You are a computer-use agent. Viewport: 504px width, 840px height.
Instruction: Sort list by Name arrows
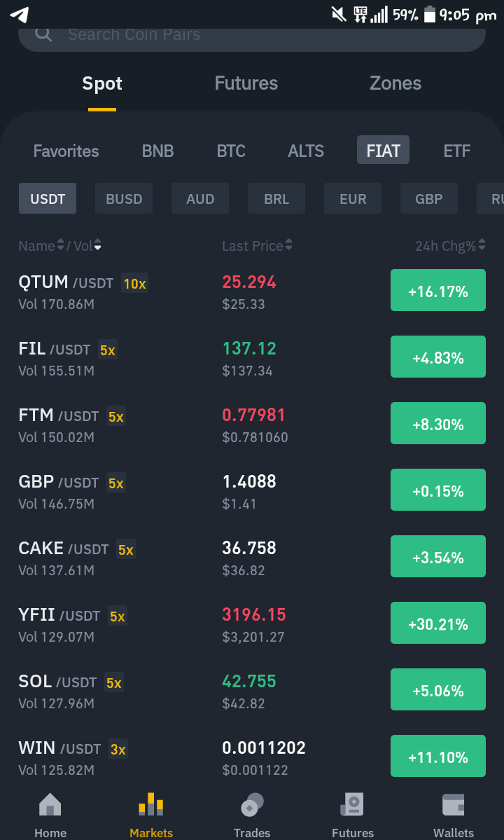tap(60, 245)
